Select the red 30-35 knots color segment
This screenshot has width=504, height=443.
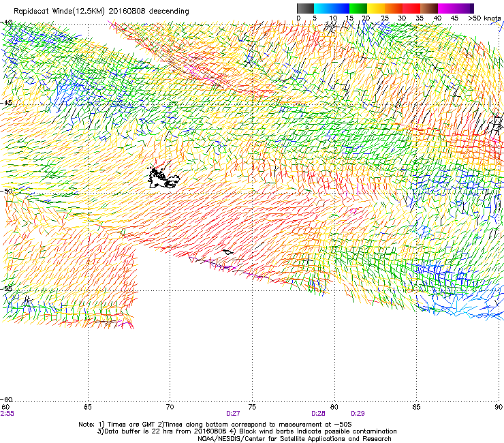(411, 8)
